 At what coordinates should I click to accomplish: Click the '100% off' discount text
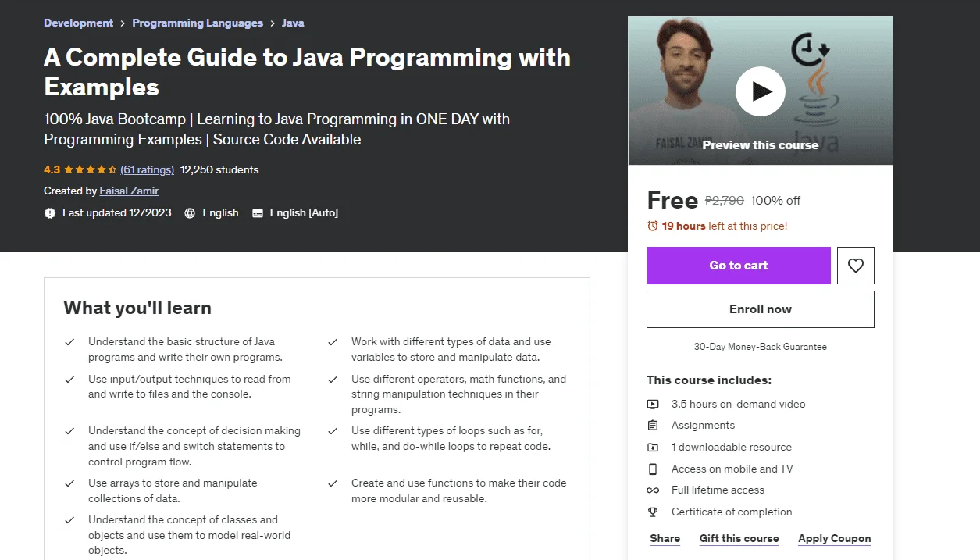(x=775, y=200)
